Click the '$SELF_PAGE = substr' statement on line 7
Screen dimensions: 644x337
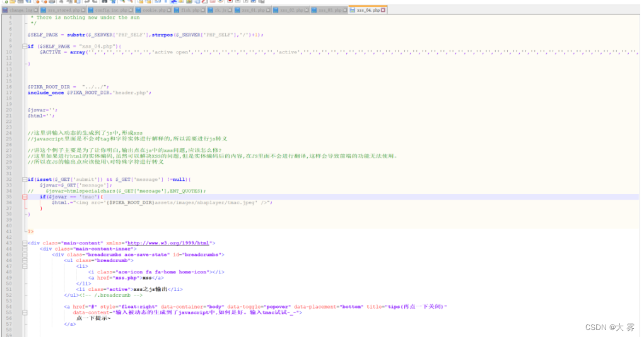coord(146,35)
